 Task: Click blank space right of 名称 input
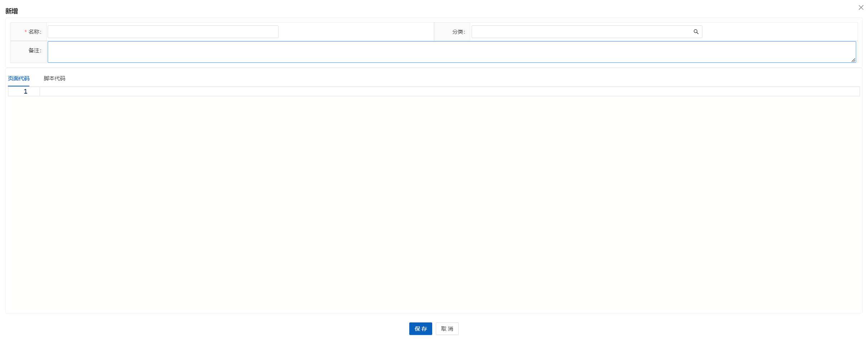(355, 32)
